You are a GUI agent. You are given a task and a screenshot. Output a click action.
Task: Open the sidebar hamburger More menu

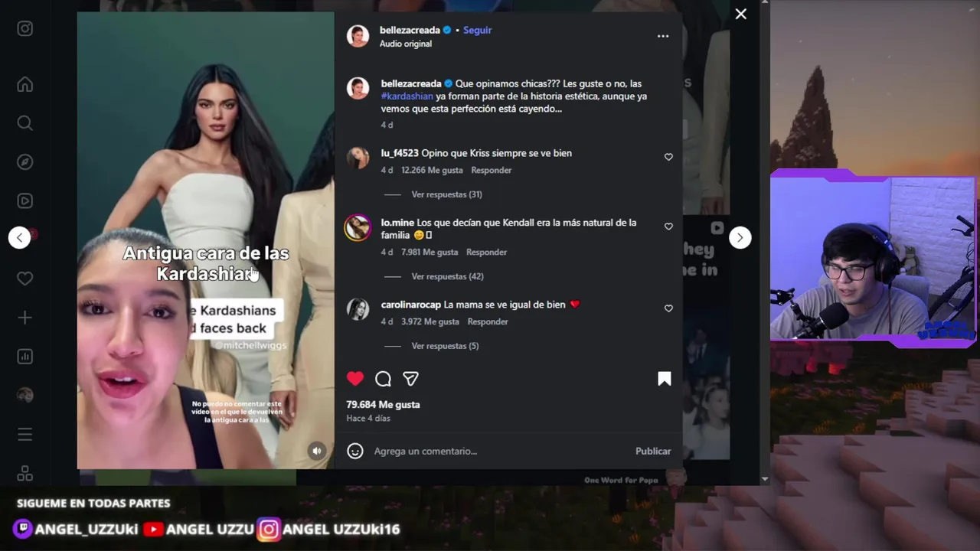(25, 435)
